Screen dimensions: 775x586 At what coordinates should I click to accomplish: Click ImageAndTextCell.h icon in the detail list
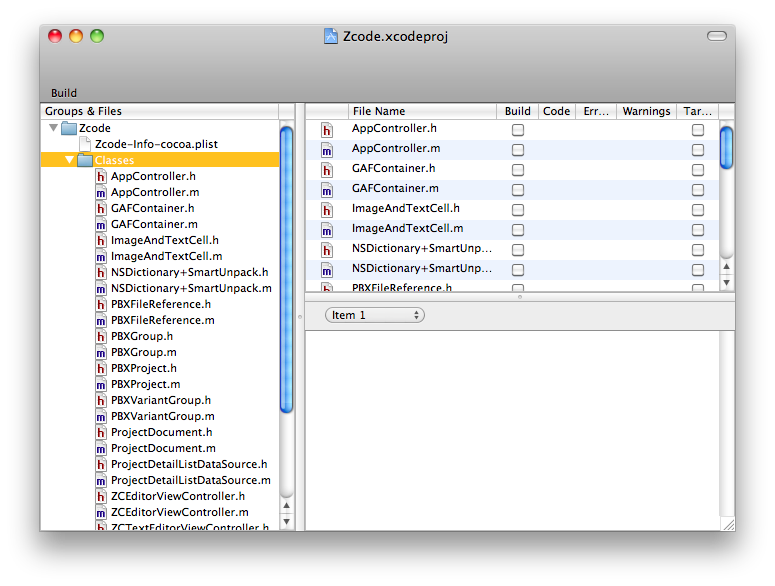[327, 210]
